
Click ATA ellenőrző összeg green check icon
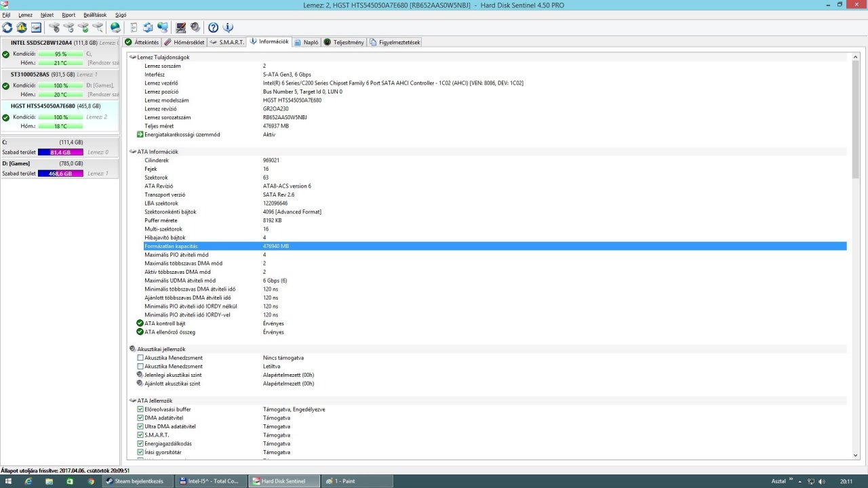(x=140, y=332)
